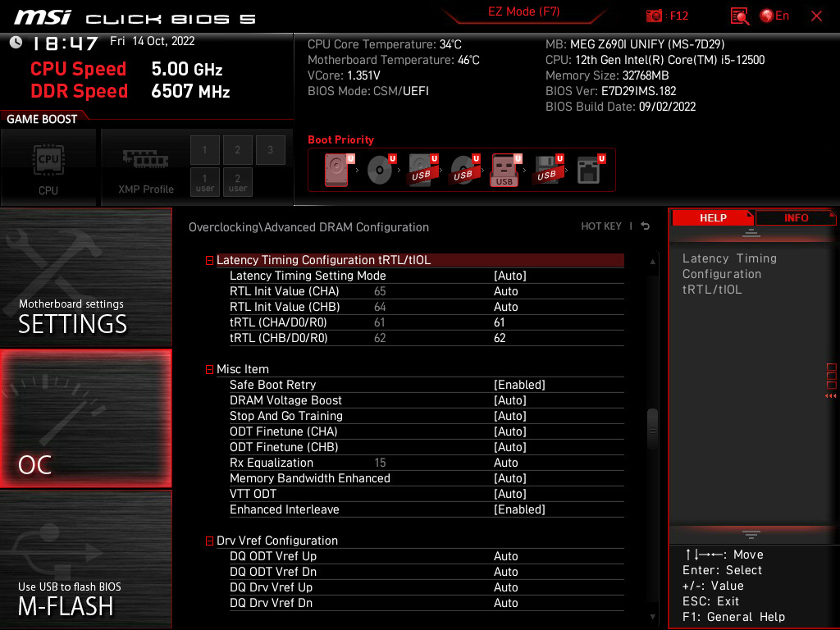
Task: Select XMP profile 2
Action: (x=237, y=150)
